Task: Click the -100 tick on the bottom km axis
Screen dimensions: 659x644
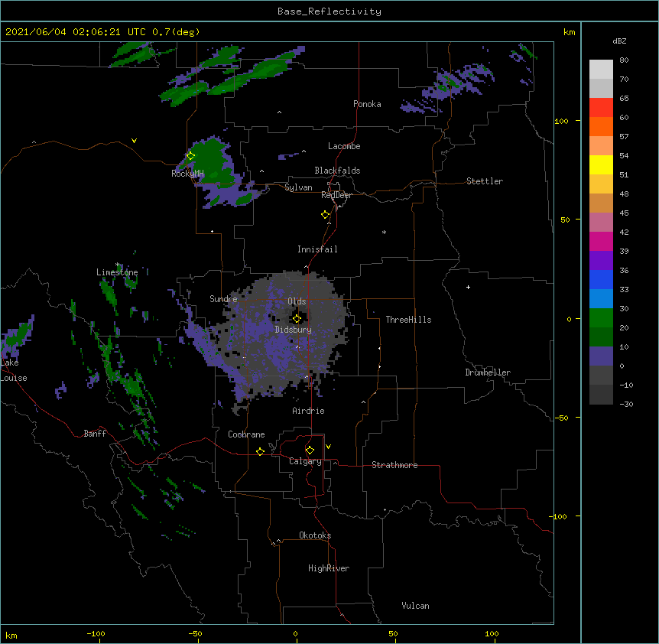Action: (96, 634)
